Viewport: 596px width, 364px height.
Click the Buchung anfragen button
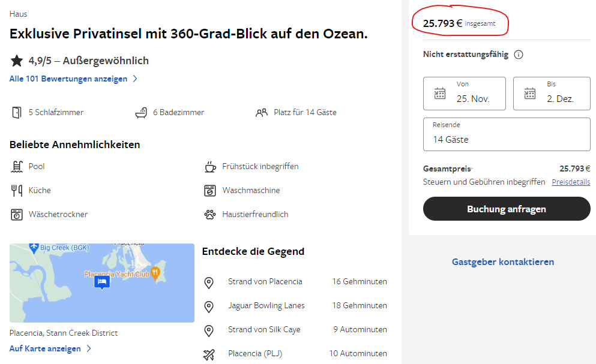click(507, 209)
